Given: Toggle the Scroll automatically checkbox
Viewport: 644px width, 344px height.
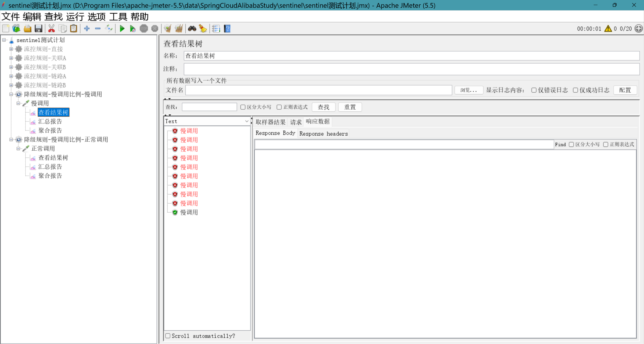Looking at the screenshot, I should [x=168, y=336].
